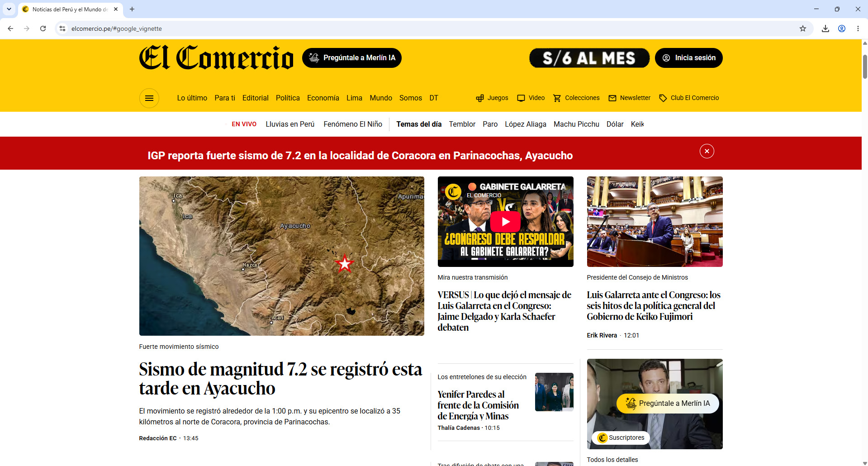868x466 pixels.
Task: Open the Yenifer Paredes article thumbnail
Action: click(x=554, y=392)
